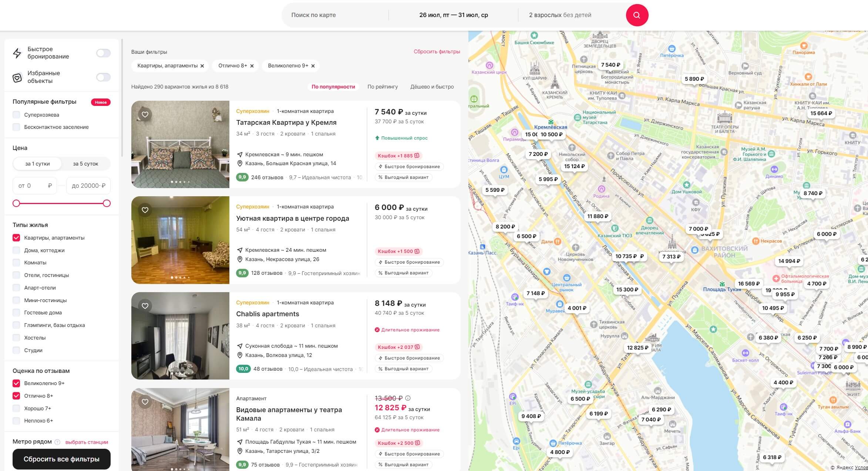Screen dimensions: 868x471
Task: Sort listings Дёшево и быстро
Action: (x=432, y=87)
